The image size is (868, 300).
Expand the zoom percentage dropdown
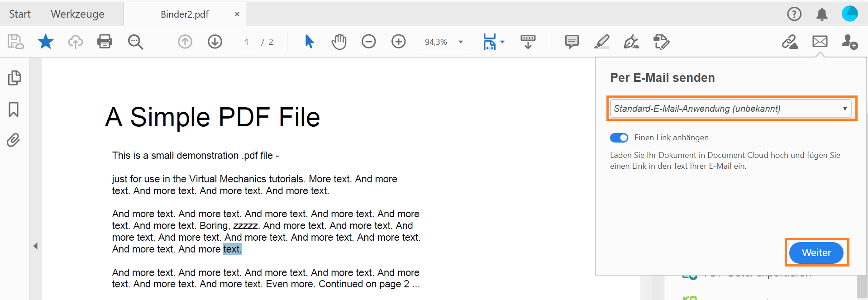[x=461, y=42]
